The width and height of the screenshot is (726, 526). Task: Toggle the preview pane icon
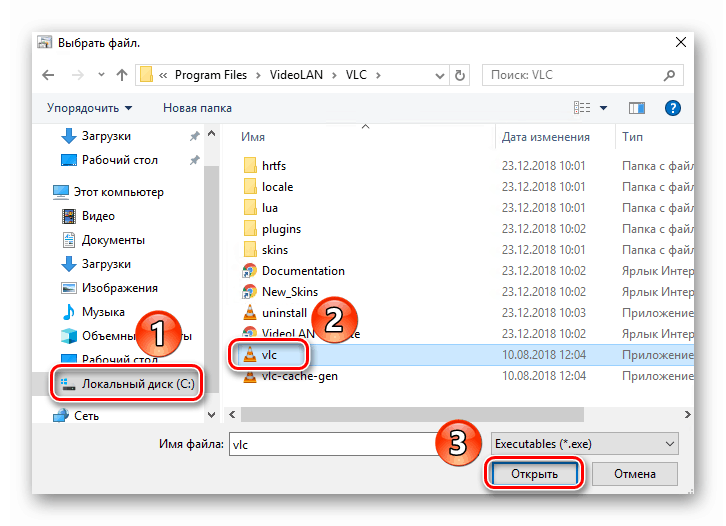(x=637, y=108)
